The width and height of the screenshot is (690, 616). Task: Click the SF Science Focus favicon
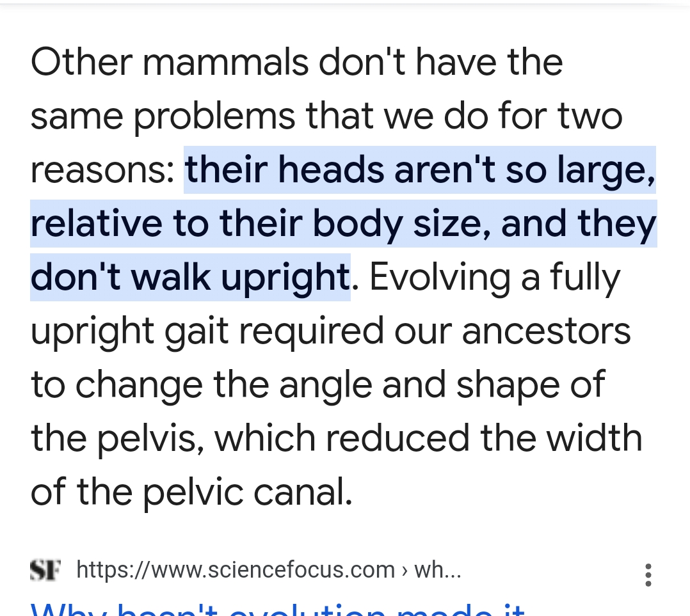[x=45, y=569]
